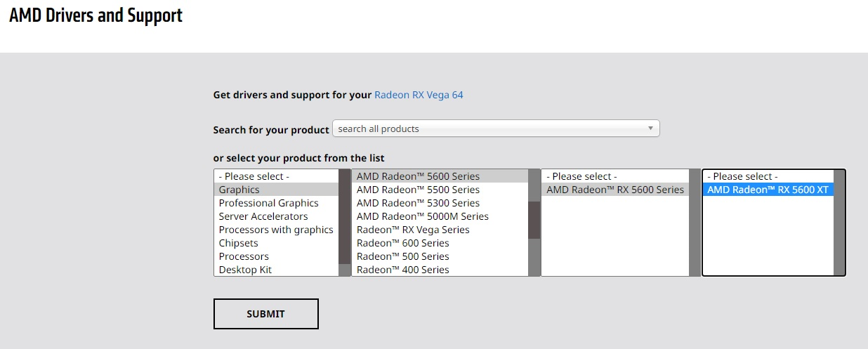Image resolution: width=868 pixels, height=349 pixels.
Task: Choose Server Accelerators from the list
Action: pos(276,216)
